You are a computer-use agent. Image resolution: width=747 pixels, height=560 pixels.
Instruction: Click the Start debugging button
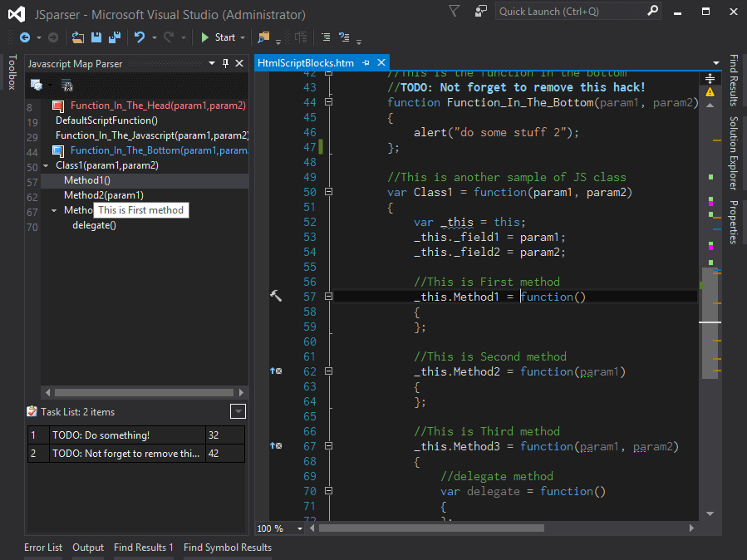pos(219,37)
